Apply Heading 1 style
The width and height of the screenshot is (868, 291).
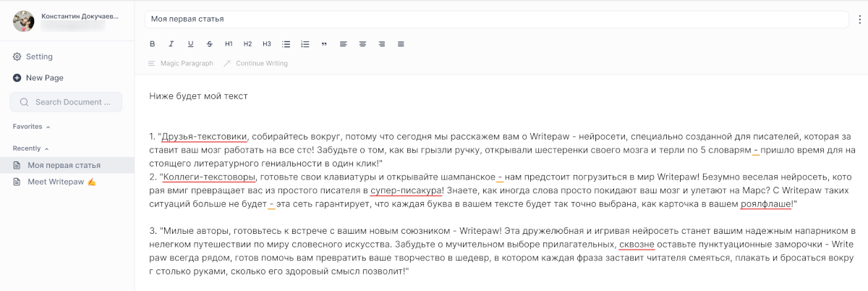tap(229, 44)
